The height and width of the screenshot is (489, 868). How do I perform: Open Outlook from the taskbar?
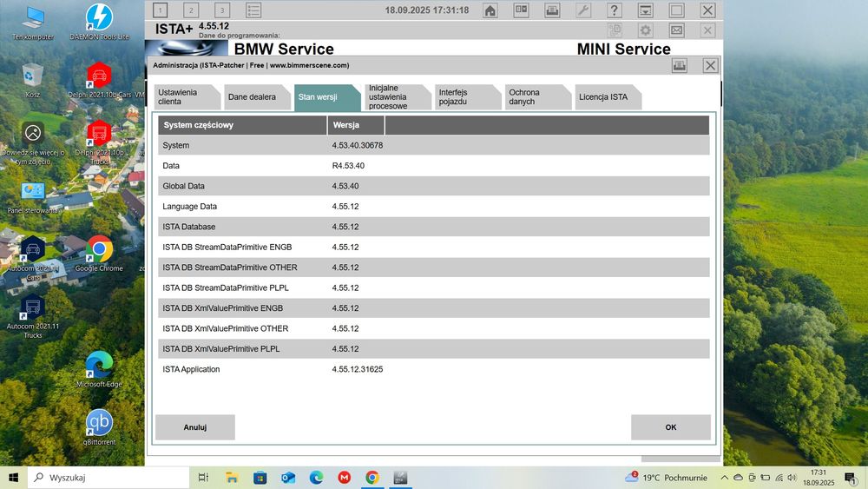coord(288,478)
